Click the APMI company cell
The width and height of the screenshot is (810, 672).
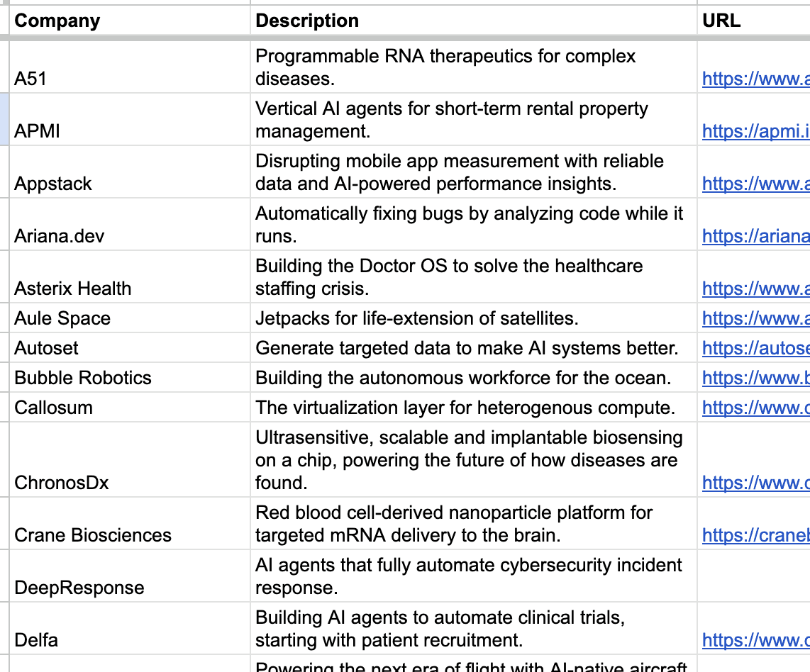(x=130, y=120)
